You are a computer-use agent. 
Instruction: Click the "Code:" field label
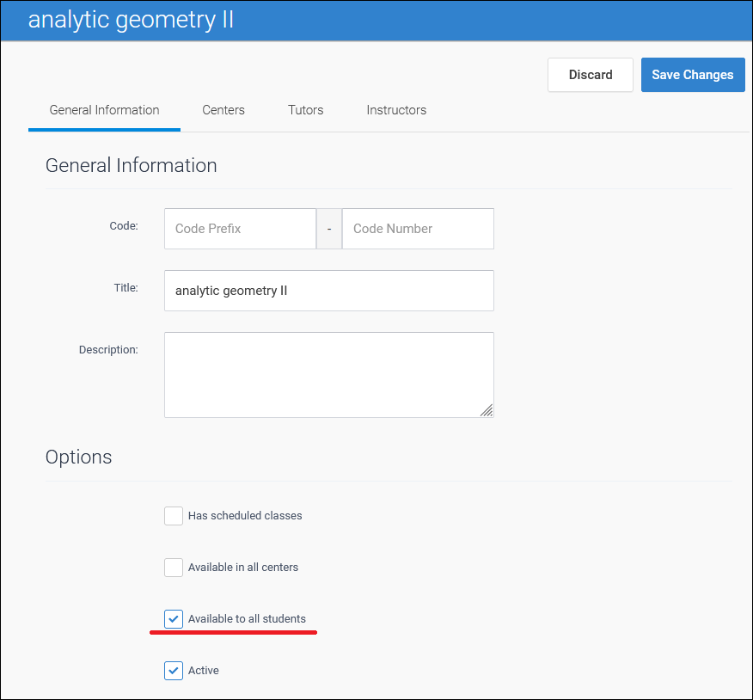pyautogui.click(x=124, y=226)
